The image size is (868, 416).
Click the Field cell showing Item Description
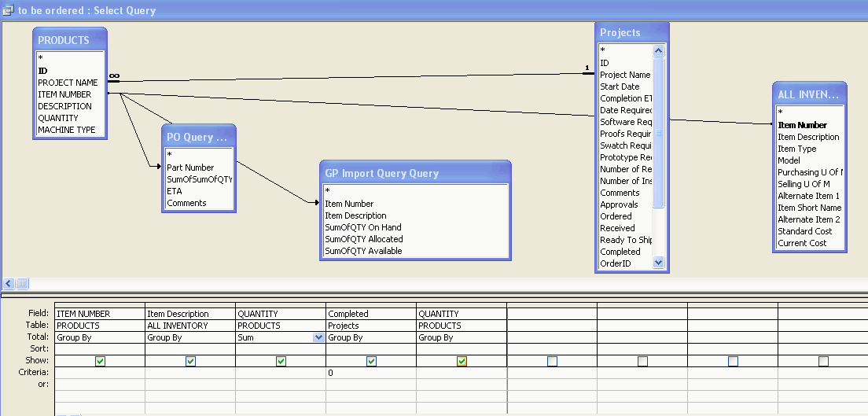[190, 314]
